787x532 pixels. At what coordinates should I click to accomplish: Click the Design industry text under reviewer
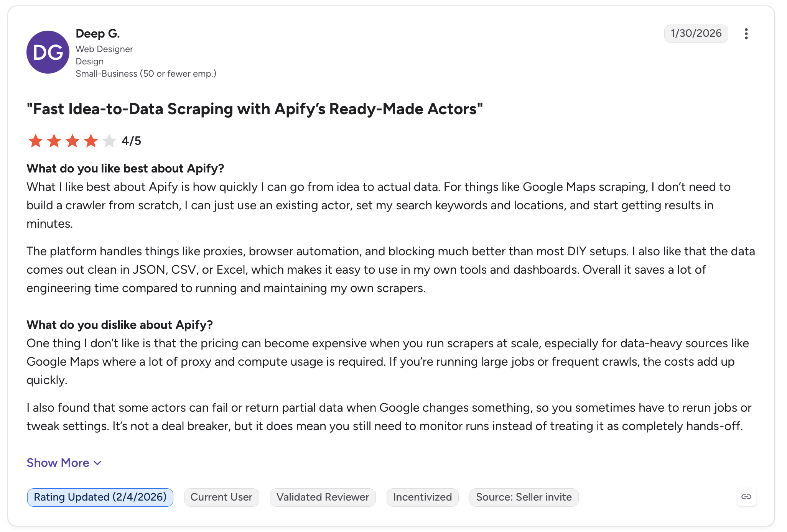pyautogui.click(x=90, y=61)
